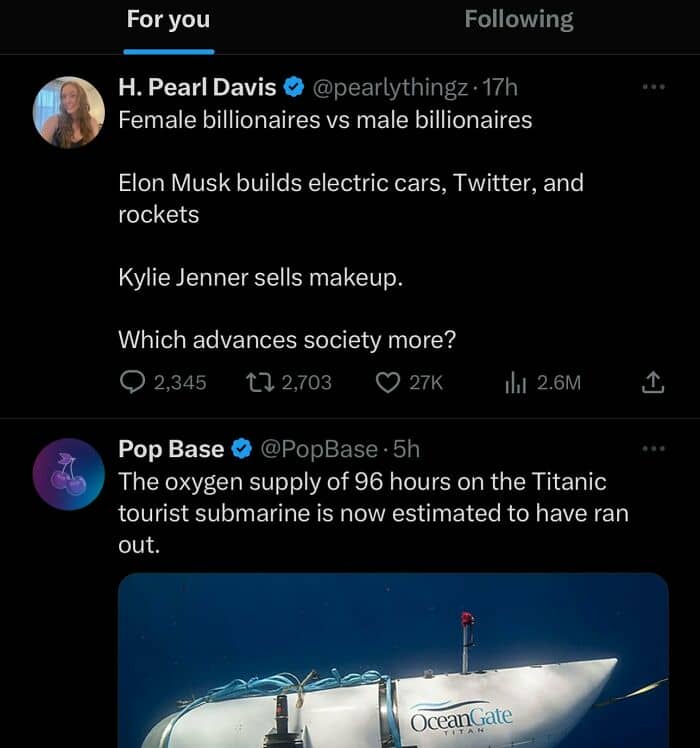Switch to the Following tab
Screen dimensions: 700x748
518,20
